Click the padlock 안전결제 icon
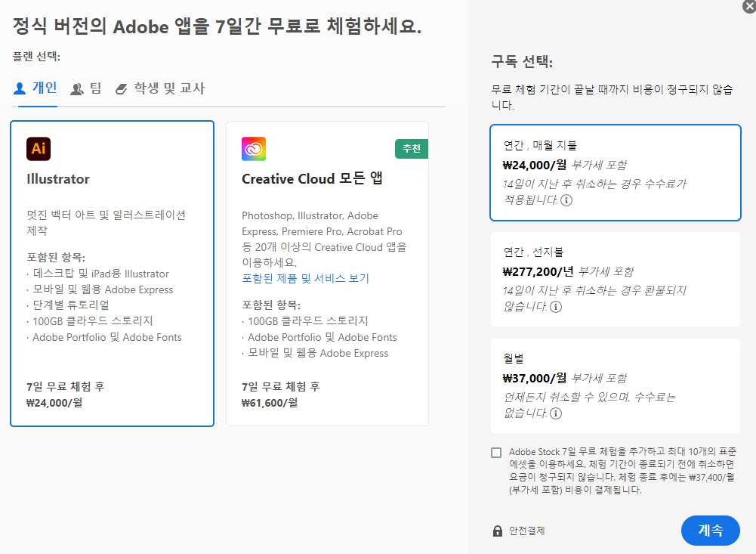The height and width of the screenshot is (554, 756). click(x=498, y=531)
